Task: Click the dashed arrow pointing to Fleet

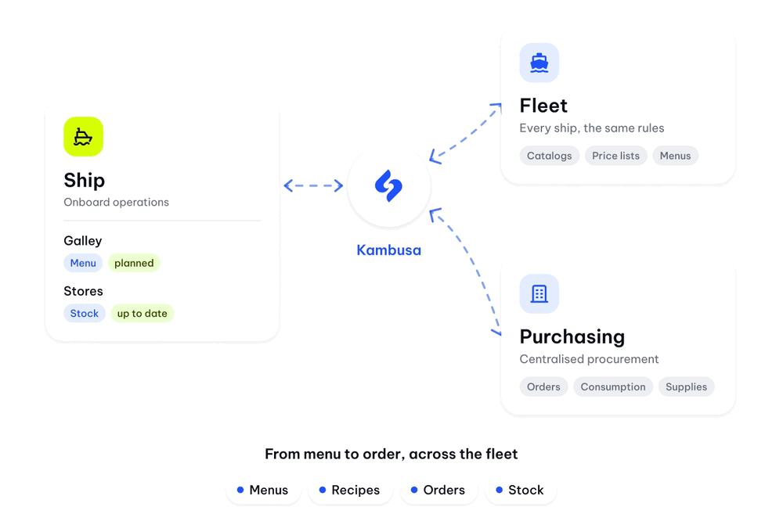Action: point(465,133)
